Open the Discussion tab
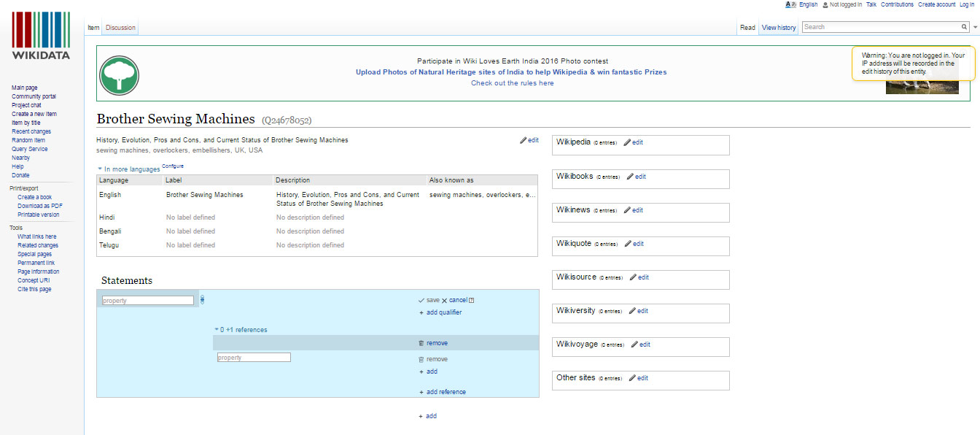980x435 pixels. [120, 28]
